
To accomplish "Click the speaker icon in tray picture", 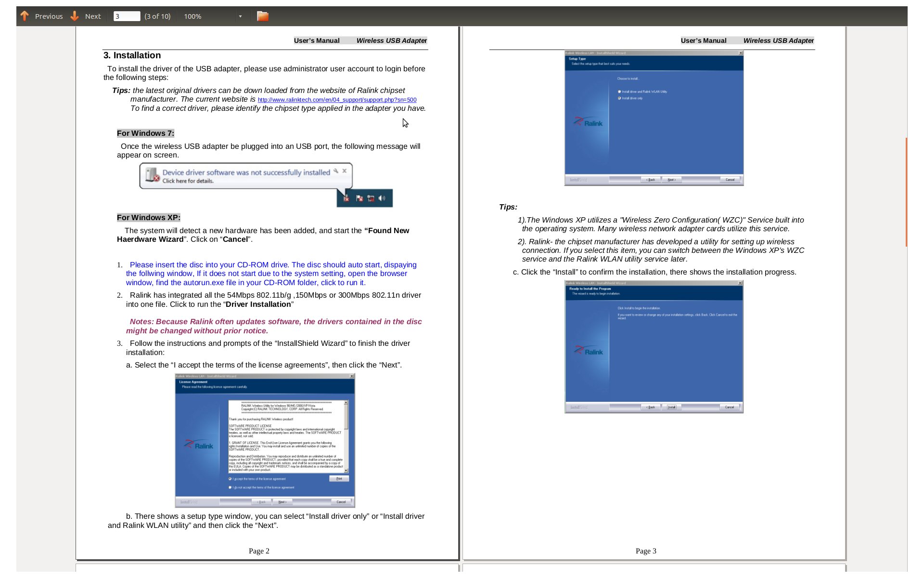I will (382, 198).
